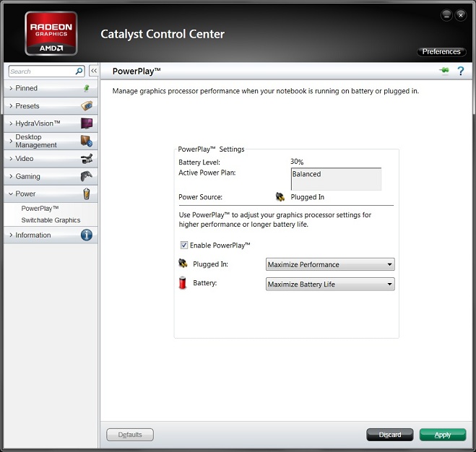Click the Discard button

coord(390,435)
